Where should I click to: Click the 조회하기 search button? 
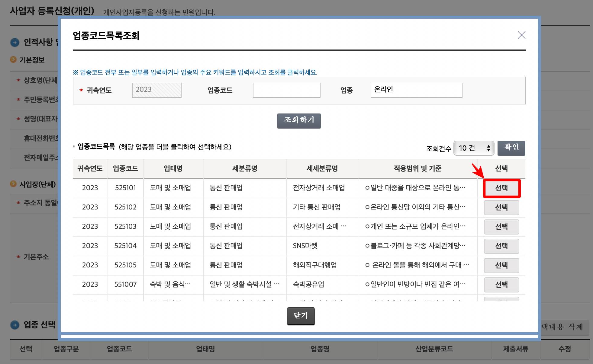pyautogui.click(x=299, y=120)
